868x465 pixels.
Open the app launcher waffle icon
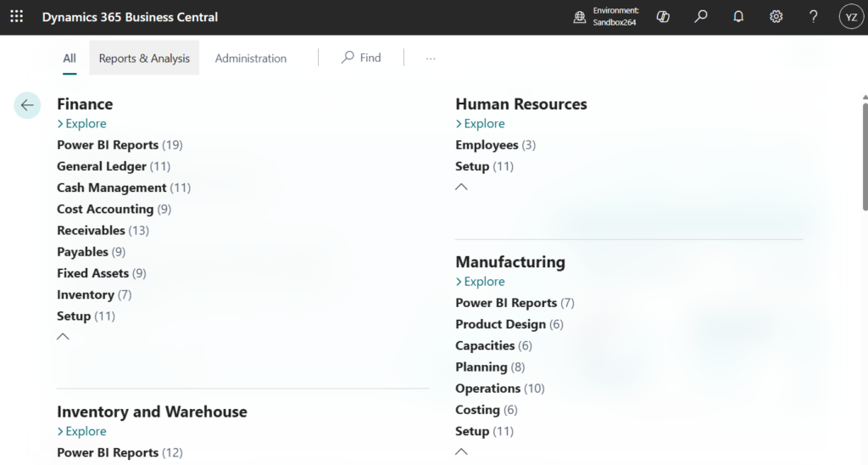click(16, 17)
